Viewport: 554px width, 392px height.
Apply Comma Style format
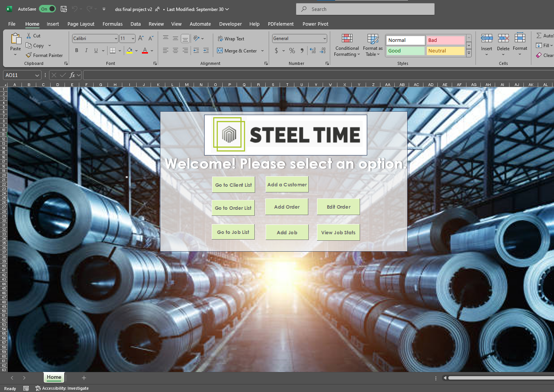(x=302, y=51)
